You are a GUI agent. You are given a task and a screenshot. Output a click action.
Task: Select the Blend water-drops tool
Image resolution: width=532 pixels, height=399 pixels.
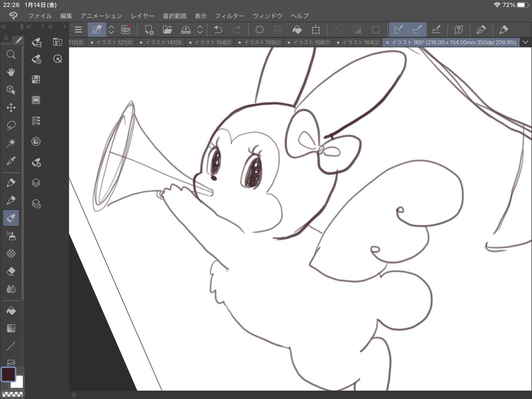tap(11, 289)
